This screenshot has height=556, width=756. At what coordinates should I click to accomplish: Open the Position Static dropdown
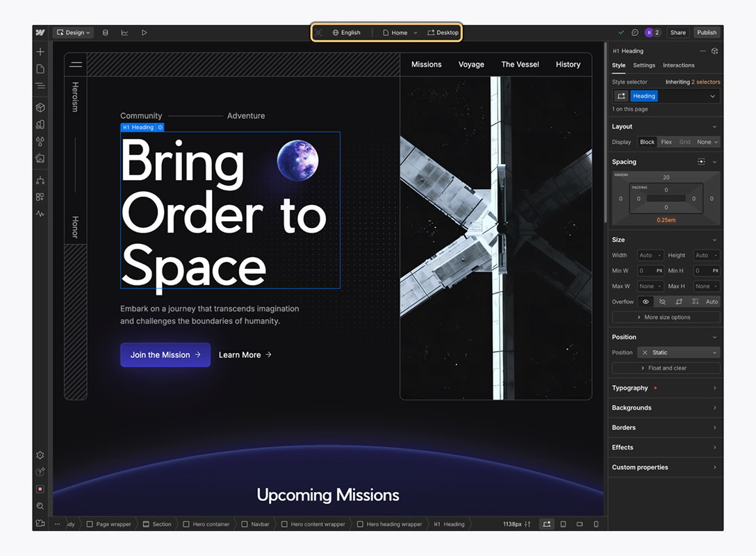678,352
